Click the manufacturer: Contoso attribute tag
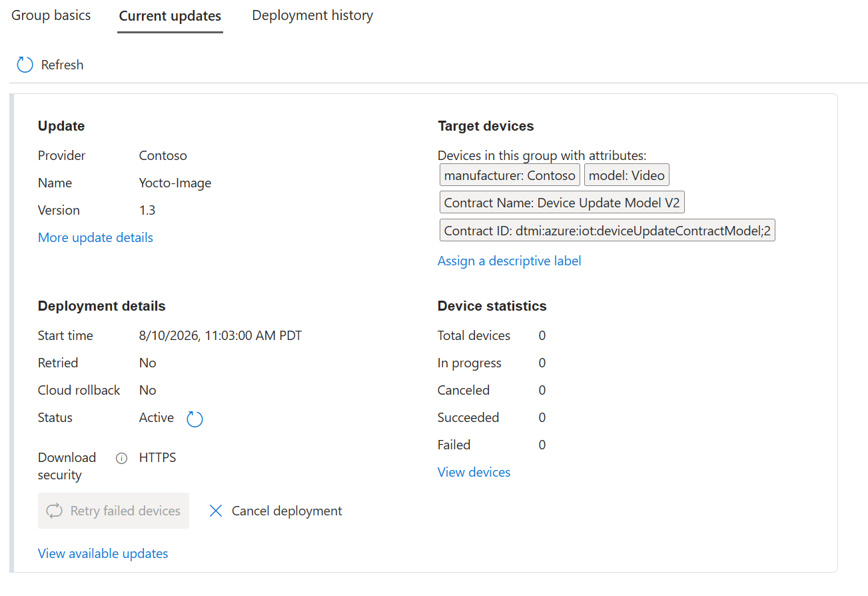 pos(510,175)
